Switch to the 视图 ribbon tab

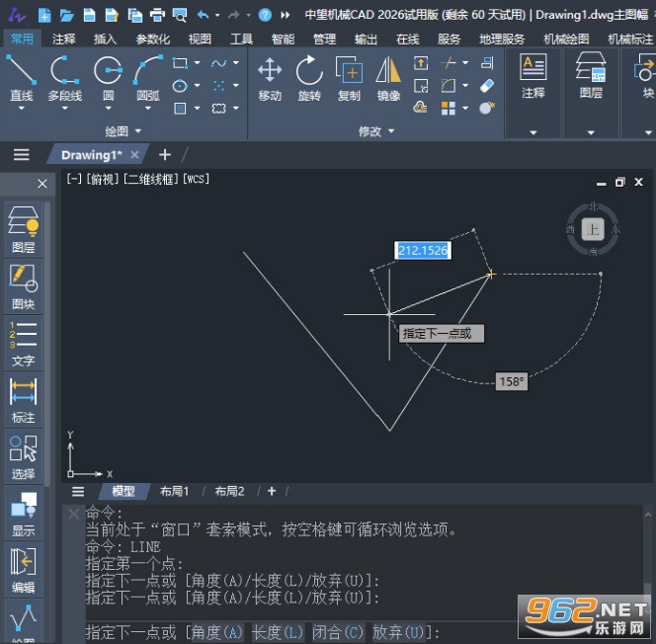pyautogui.click(x=200, y=40)
